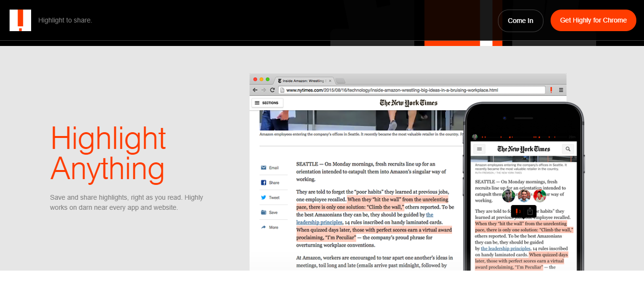Viewport: 644px width, 296px height.
Task: Tap the phone's hamburger menu icon
Action: click(x=479, y=149)
